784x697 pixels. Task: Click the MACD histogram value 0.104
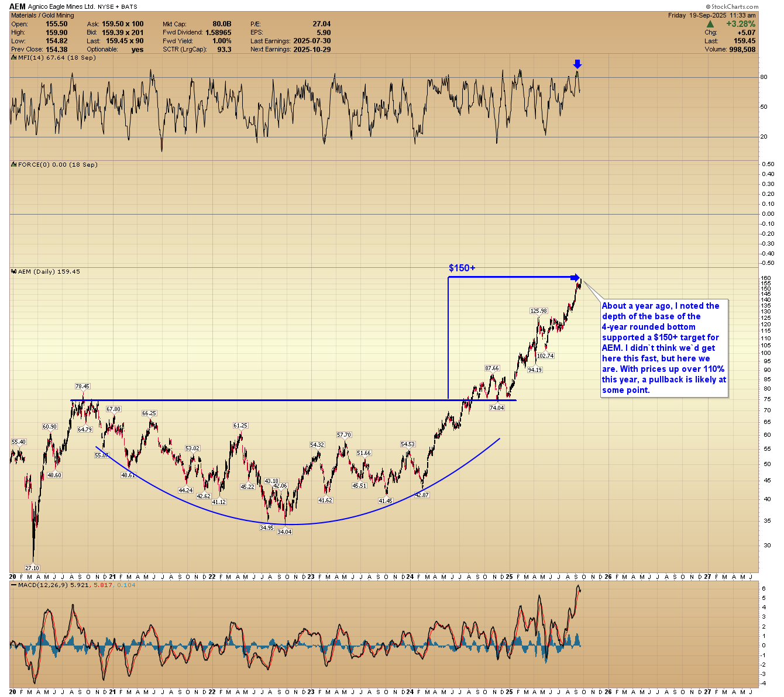(126, 585)
